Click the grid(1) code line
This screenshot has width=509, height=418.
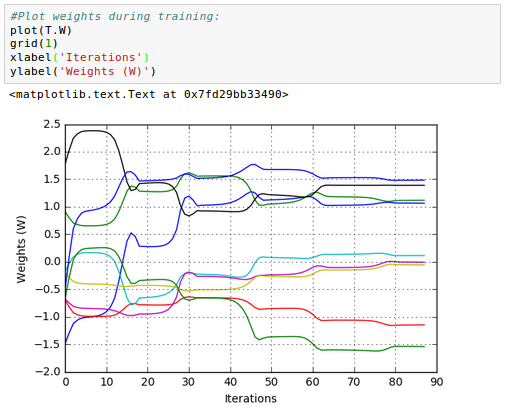click(x=34, y=44)
